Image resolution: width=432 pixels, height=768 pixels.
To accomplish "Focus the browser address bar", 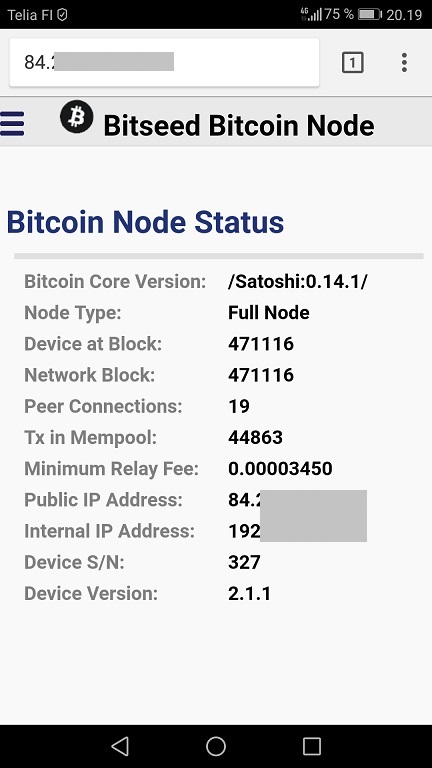I will coord(164,63).
